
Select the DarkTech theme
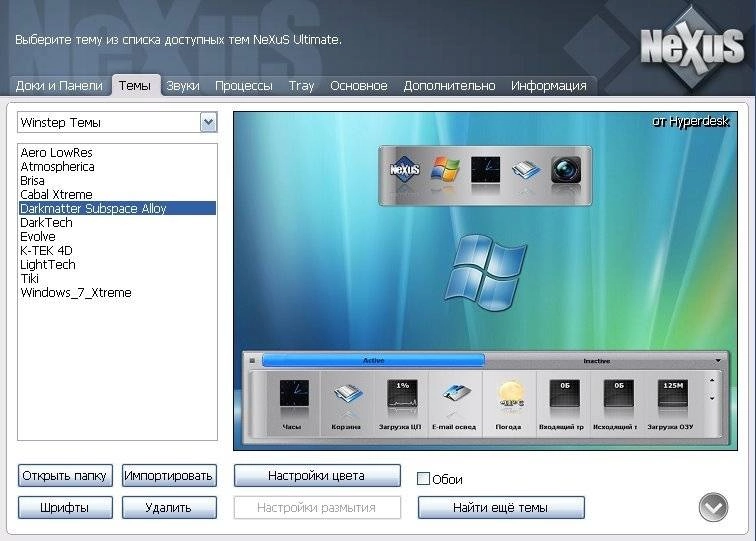click(x=117, y=222)
